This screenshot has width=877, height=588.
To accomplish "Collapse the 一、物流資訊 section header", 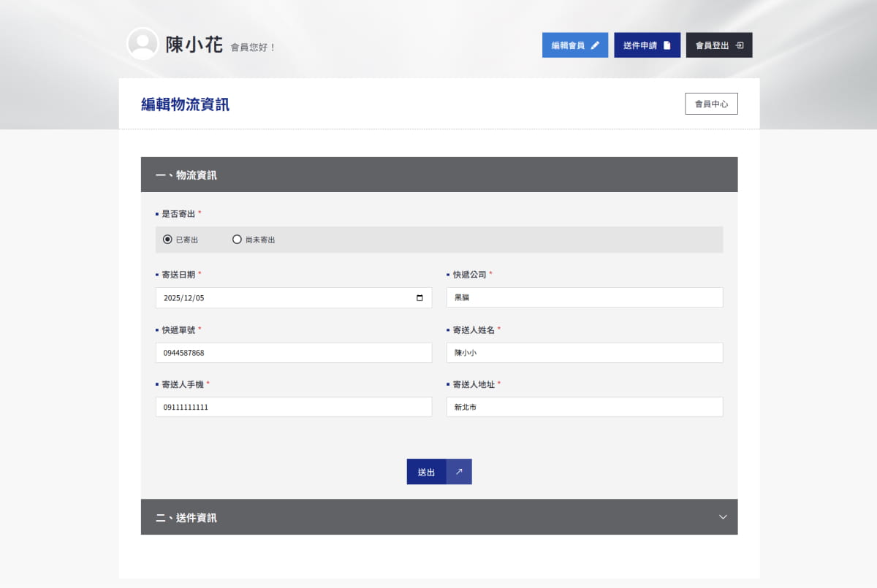I will pyautogui.click(x=438, y=175).
